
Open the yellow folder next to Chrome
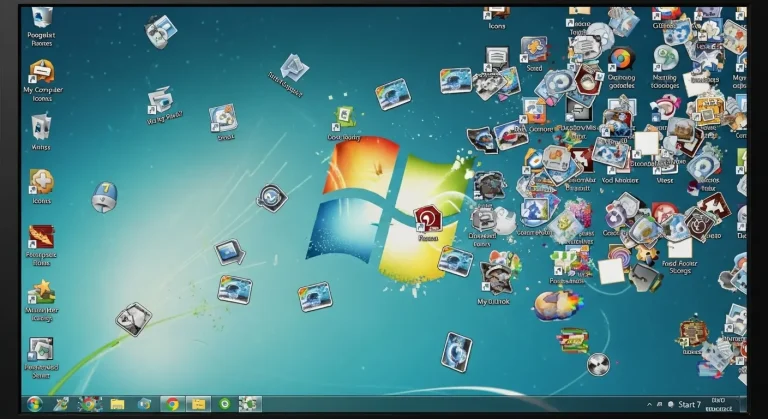pos(198,404)
